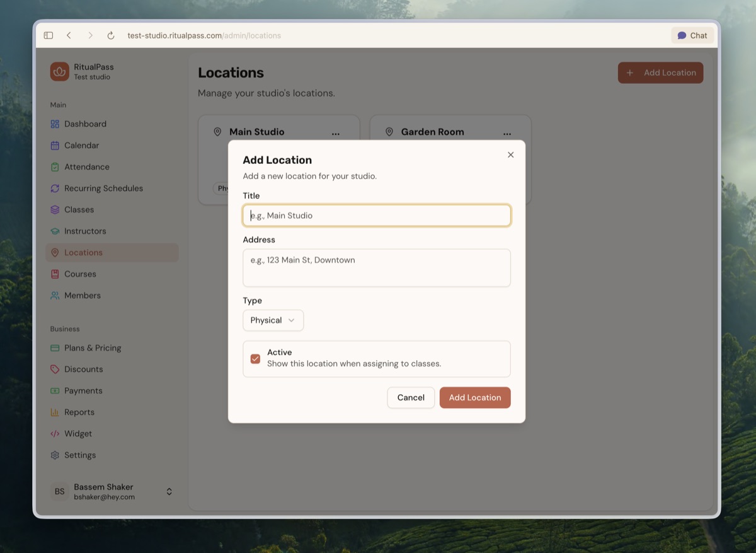Open Dashboard in the sidebar
Viewport: 756px width, 553px height.
click(x=112, y=124)
